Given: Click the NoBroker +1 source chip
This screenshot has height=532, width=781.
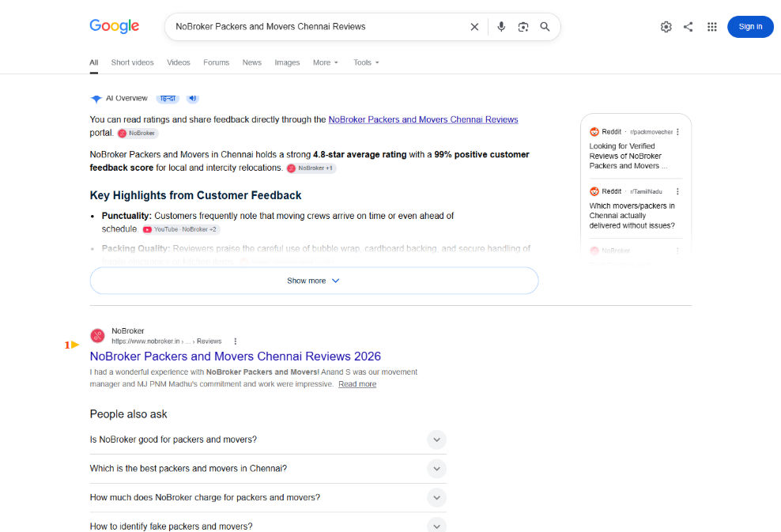Looking at the screenshot, I should click(x=311, y=168).
